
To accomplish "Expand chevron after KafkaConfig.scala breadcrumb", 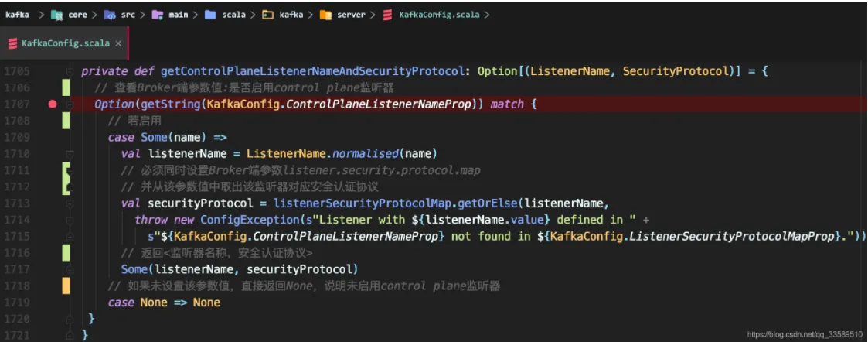I will [x=487, y=15].
